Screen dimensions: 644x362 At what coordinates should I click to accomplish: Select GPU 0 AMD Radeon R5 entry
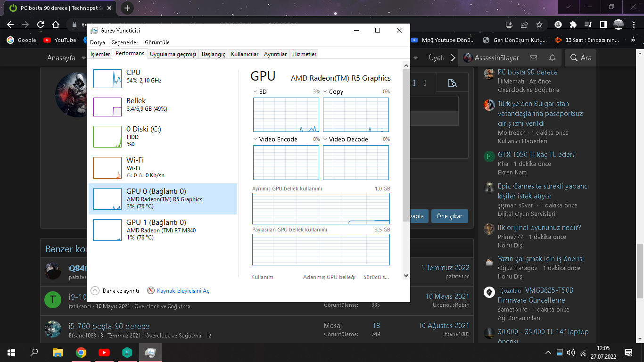coord(163,199)
